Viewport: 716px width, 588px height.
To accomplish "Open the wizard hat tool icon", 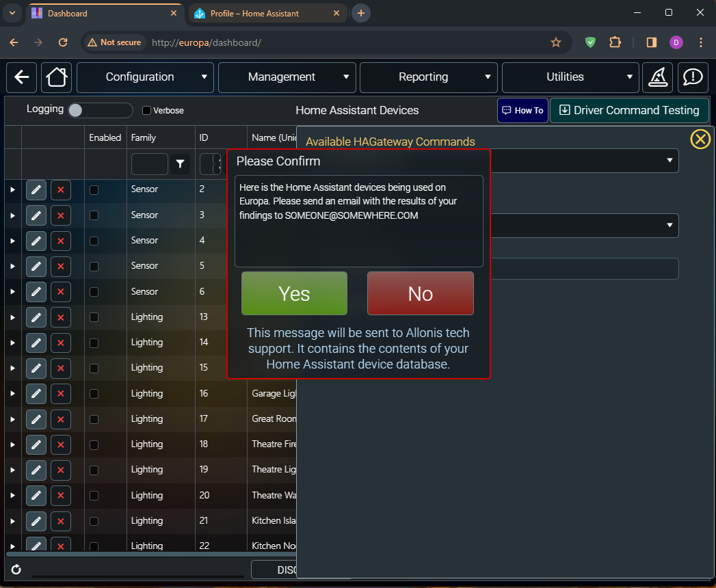I will click(x=658, y=77).
